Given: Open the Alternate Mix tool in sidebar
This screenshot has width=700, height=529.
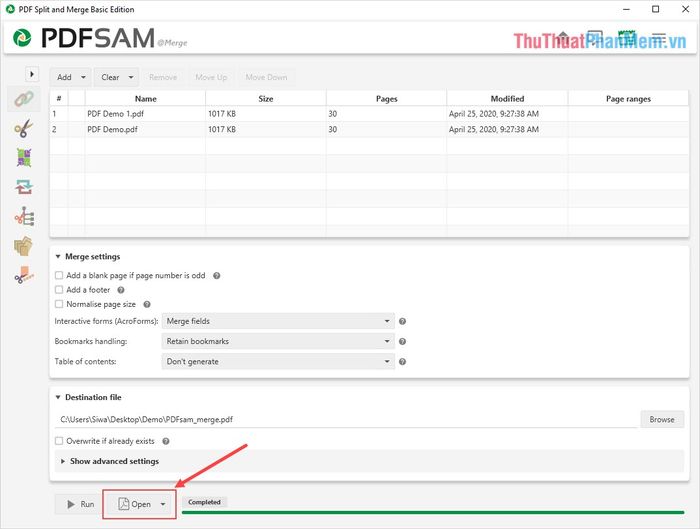Looking at the screenshot, I should coord(22,157).
